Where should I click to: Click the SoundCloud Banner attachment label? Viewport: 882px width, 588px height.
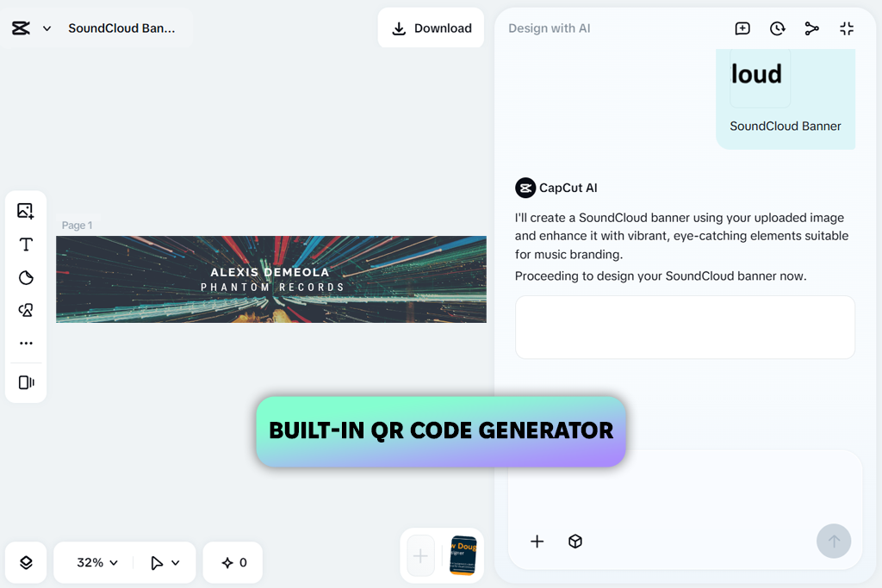tap(786, 126)
